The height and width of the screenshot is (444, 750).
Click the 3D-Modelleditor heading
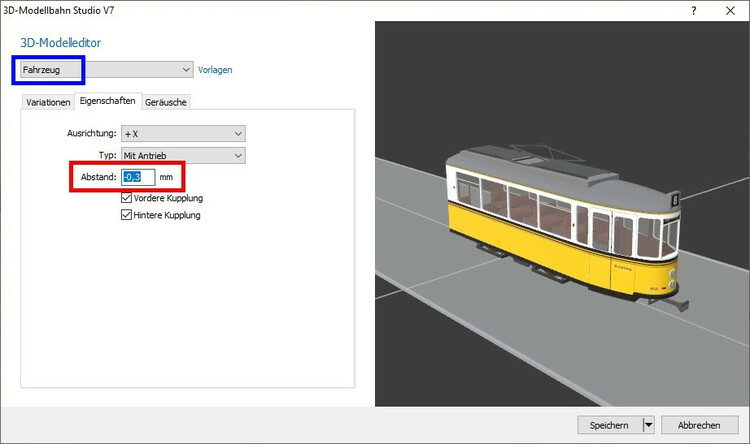(x=61, y=43)
